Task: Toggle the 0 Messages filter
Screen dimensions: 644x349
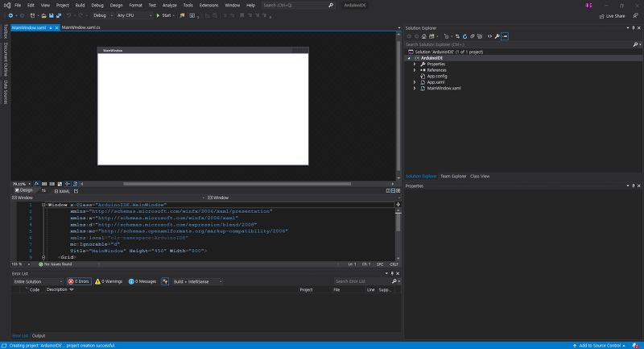Action: pos(142,281)
